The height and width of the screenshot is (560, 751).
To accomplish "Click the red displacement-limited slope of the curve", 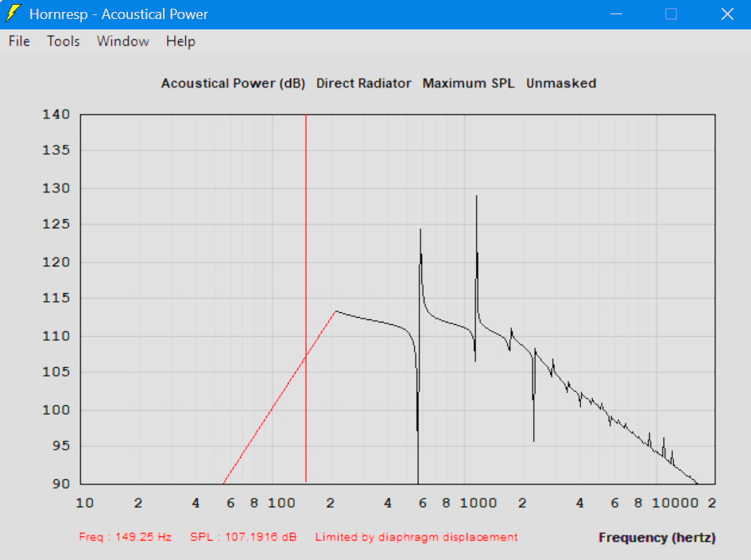I will coord(279,397).
